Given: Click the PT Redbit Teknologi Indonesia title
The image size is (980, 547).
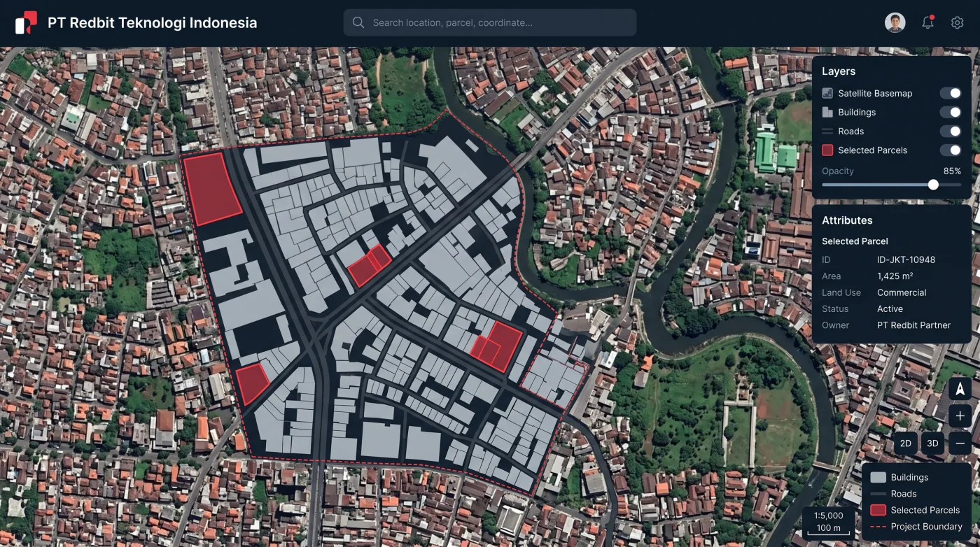Looking at the screenshot, I should (152, 22).
